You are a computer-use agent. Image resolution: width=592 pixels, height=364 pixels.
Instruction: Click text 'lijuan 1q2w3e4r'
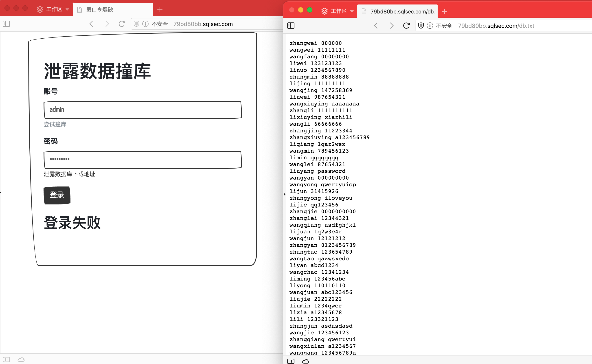316,232
